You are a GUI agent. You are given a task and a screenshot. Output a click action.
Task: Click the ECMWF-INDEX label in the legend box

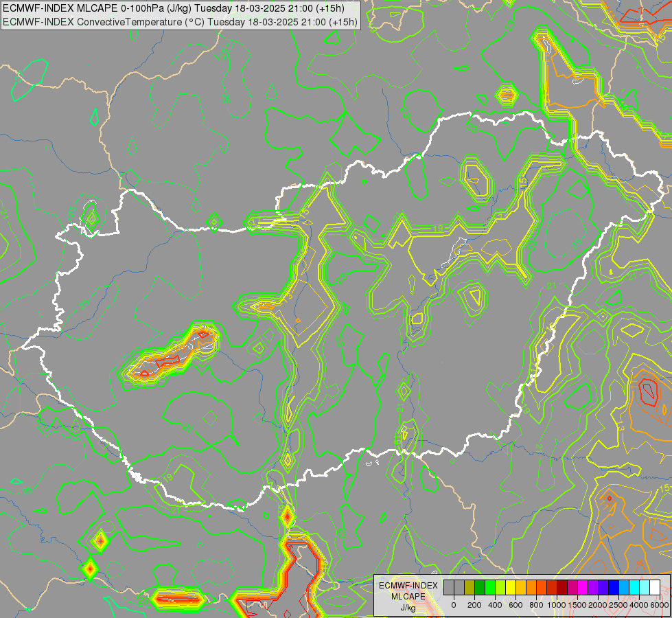point(408,586)
